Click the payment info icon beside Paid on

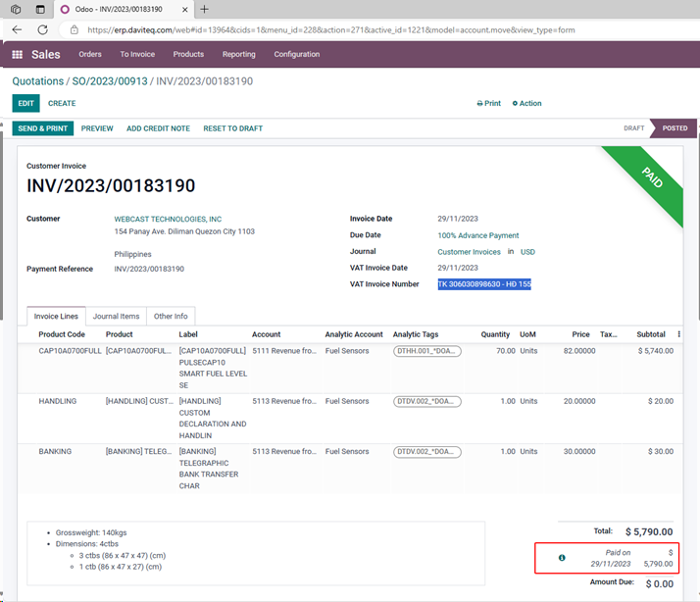[562, 558]
